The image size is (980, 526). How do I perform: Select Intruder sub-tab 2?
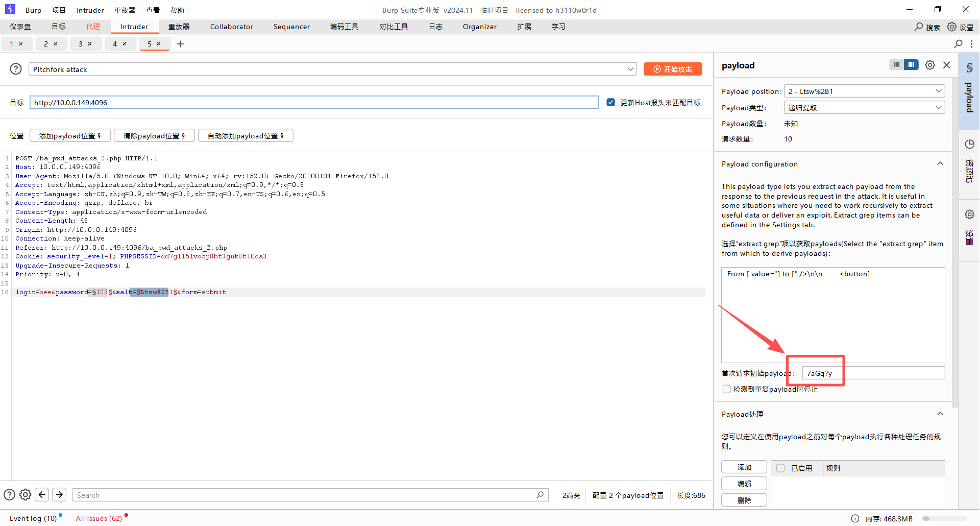click(46, 44)
